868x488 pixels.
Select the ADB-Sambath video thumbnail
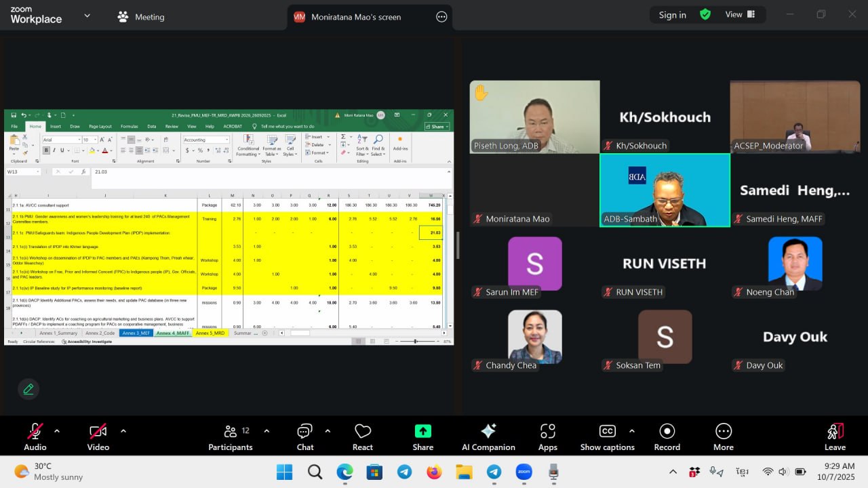(665, 190)
